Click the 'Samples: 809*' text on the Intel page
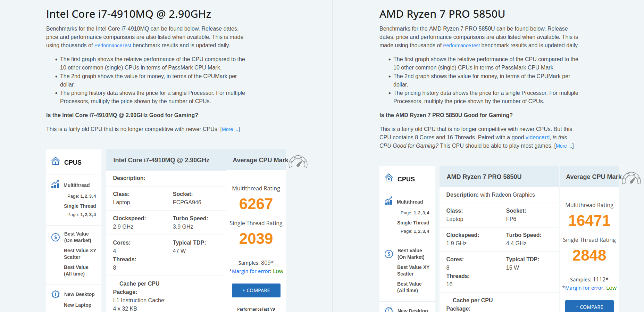644x312 pixels. (256, 263)
